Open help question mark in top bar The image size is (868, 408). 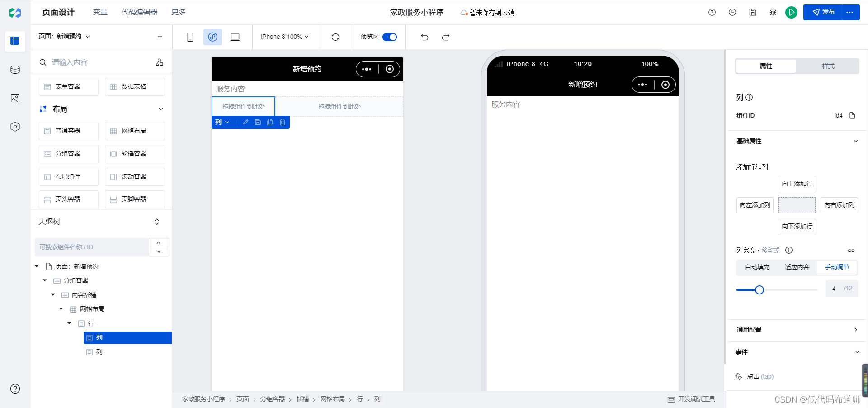(x=712, y=12)
